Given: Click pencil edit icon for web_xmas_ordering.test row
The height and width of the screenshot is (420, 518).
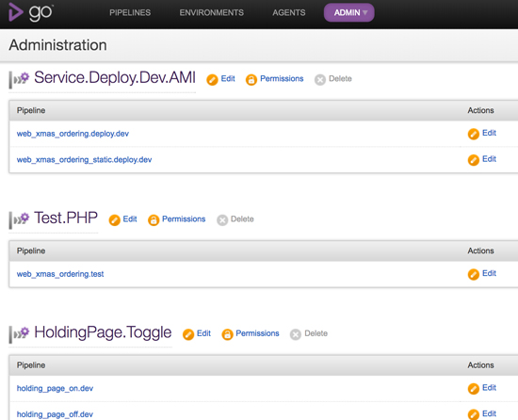Looking at the screenshot, I should pyautogui.click(x=474, y=274).
